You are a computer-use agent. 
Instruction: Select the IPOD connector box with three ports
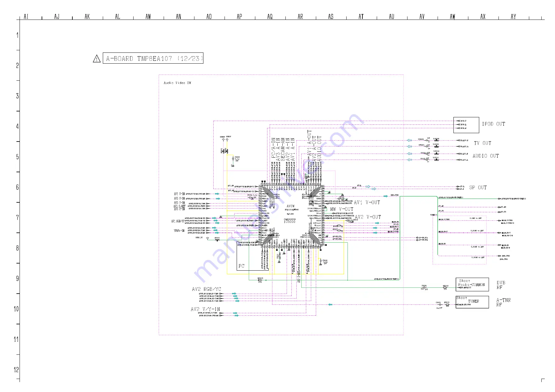point(466,125)
